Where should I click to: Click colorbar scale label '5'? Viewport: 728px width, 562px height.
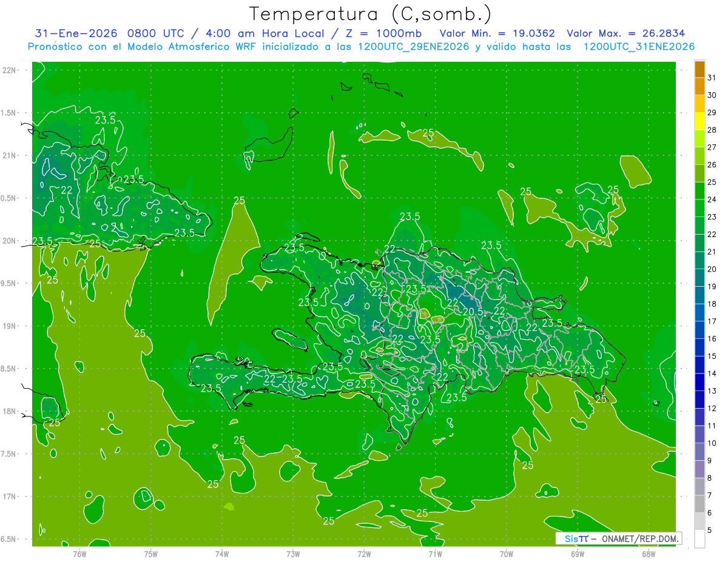pos(710,530)
